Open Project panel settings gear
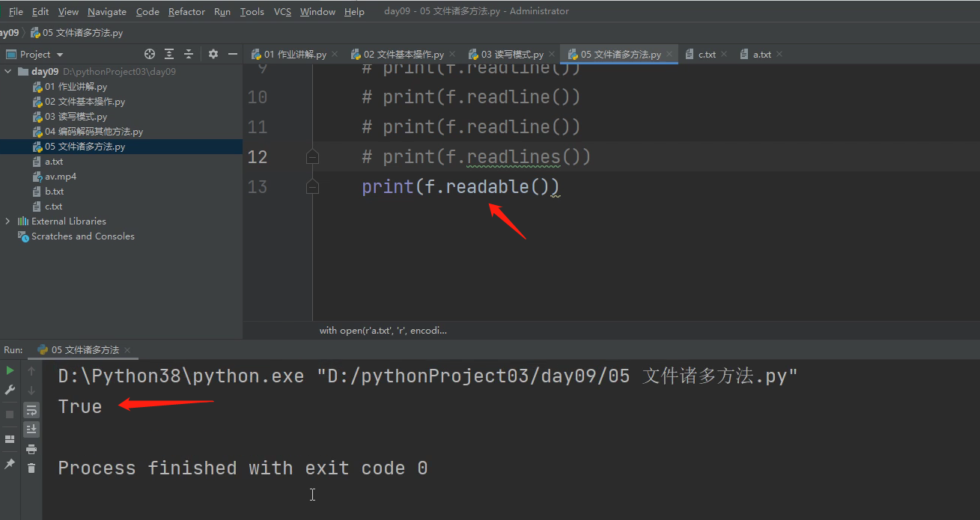 click(x=213, y=54)
